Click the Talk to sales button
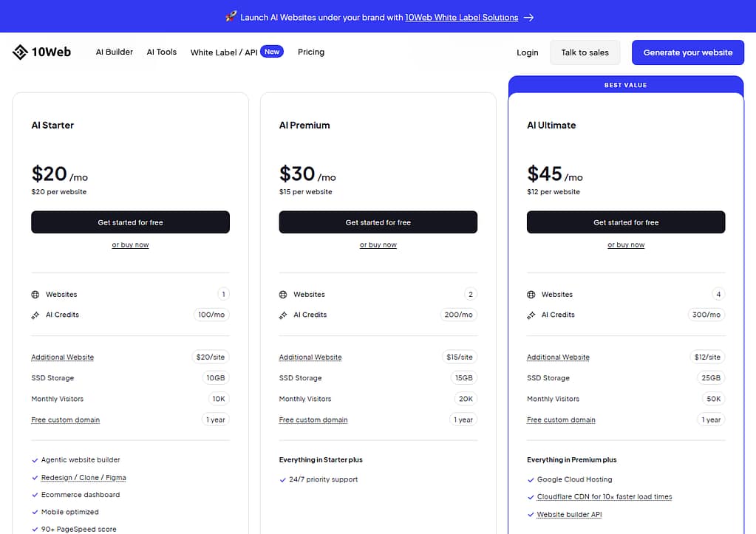The width and height of the screenshot is (756, 534). [x=585, y=52]
